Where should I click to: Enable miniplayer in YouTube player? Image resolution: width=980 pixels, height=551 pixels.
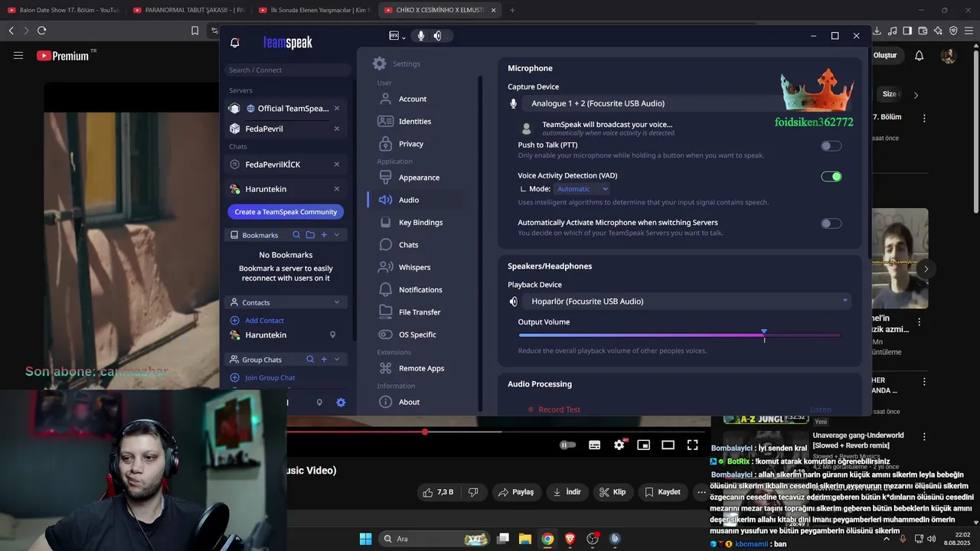644,445
